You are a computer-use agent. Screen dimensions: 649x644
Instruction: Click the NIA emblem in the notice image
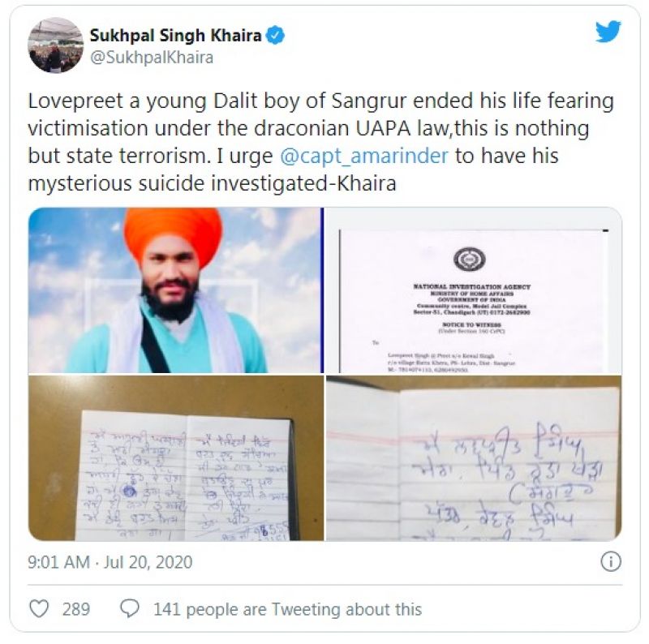(470, 260)
